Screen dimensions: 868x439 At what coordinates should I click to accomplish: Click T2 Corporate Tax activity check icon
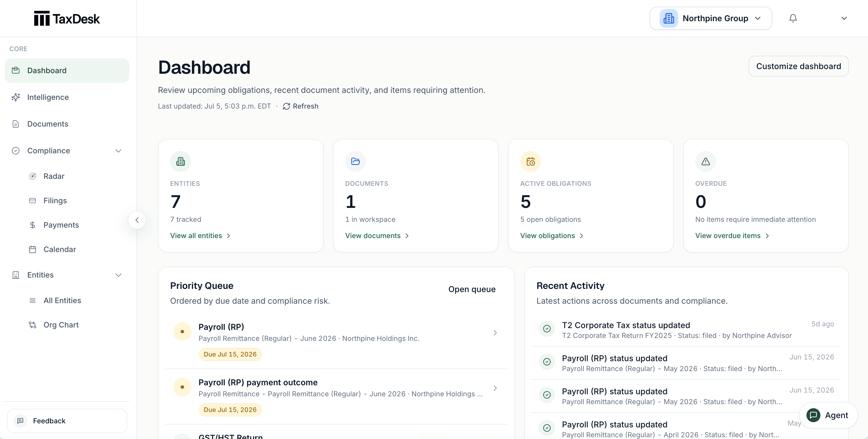[x=547, y=328]
